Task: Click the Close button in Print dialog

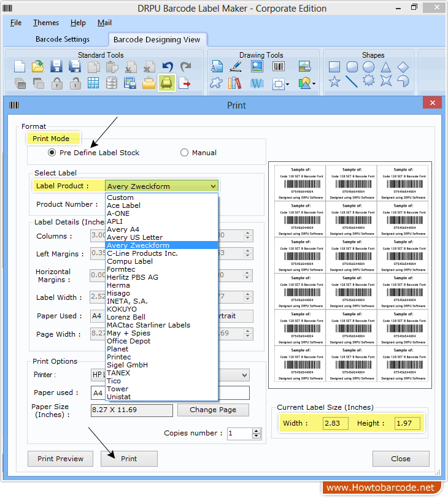Action: pos(401,459)
